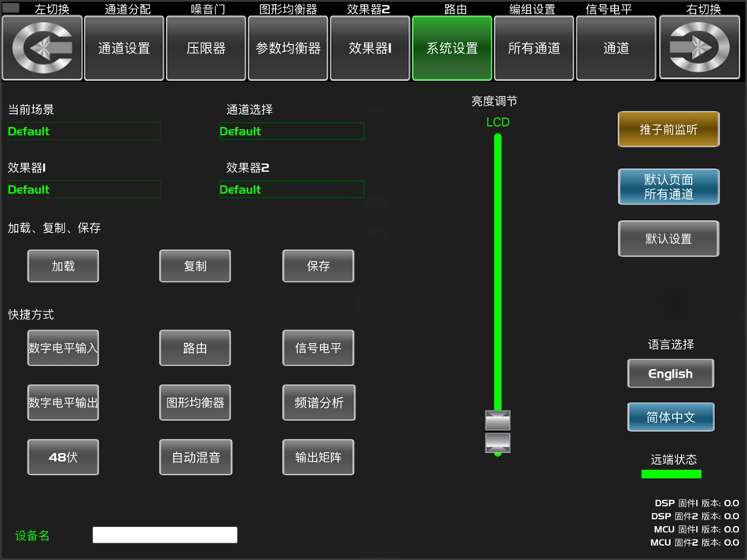Click the 设备名 input field

click(165, 535)
